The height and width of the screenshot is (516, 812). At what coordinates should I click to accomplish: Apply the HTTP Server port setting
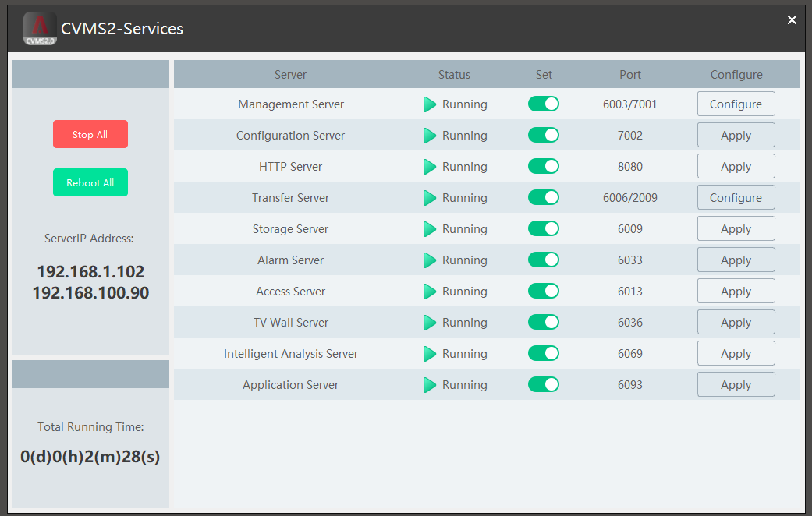(x=736, y=166)
